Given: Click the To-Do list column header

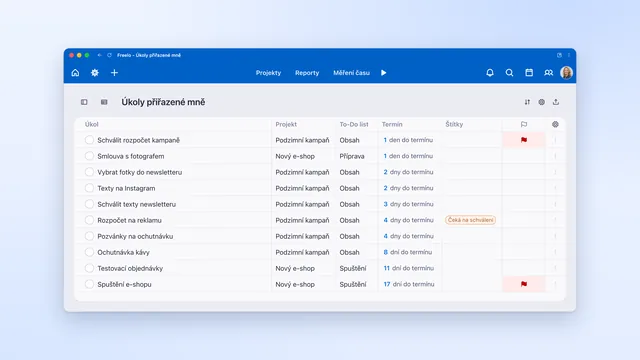Looking at the screenshot, I should [x=353, y=124].
